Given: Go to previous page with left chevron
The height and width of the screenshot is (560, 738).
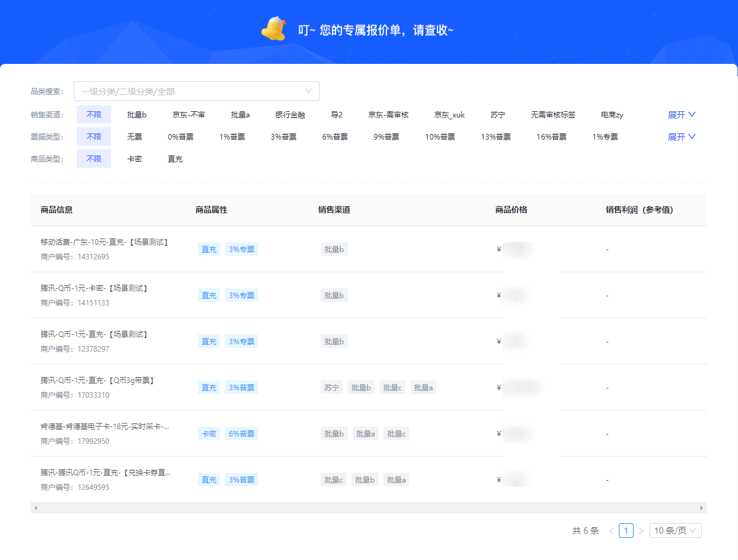Looking at the screenshot, I should point(611,530).
